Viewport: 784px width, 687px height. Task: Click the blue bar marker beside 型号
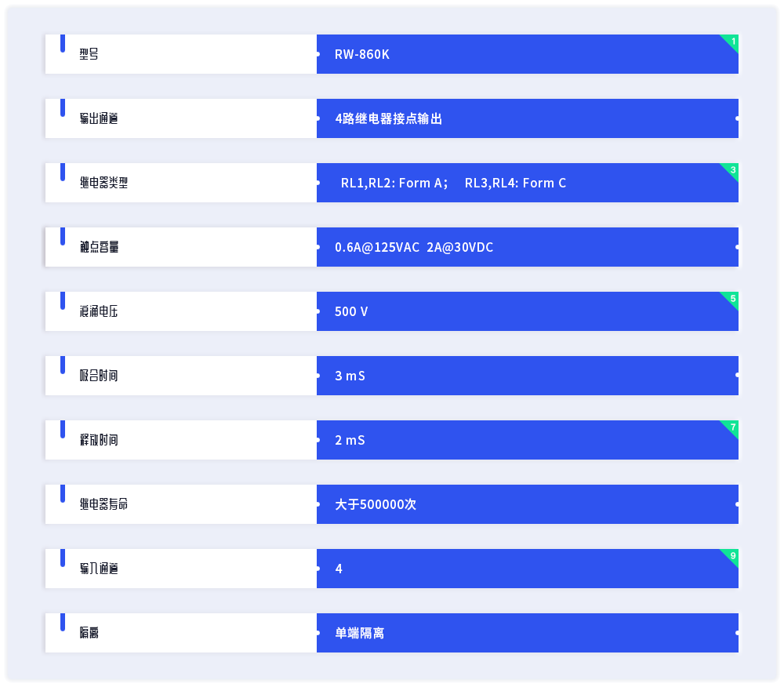click(x=63, y=43)
